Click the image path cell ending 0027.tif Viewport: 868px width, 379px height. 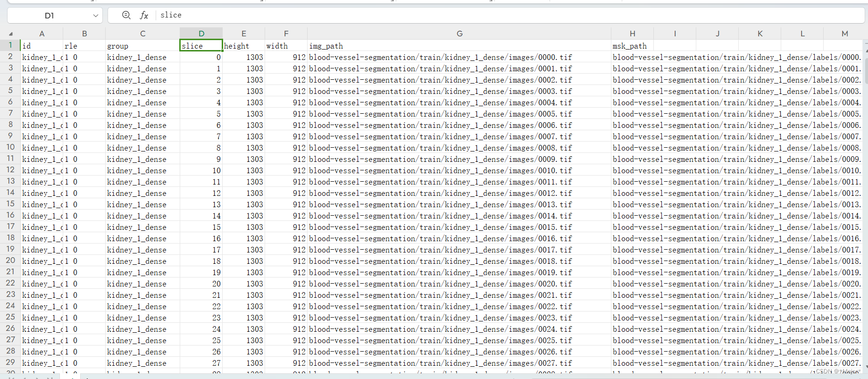coord(459,363)
